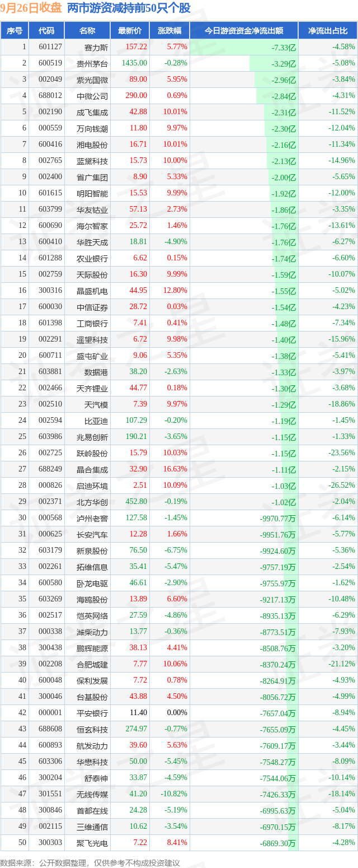Click stock code 002765
The width and height of the screenshot is (358, 868).
tap(50, 161)
